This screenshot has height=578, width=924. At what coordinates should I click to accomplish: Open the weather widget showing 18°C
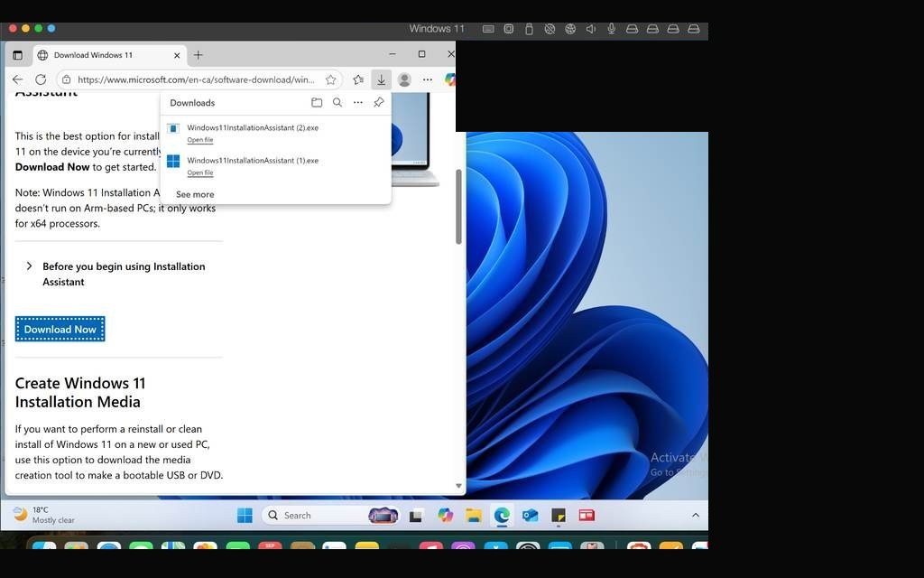44,515
